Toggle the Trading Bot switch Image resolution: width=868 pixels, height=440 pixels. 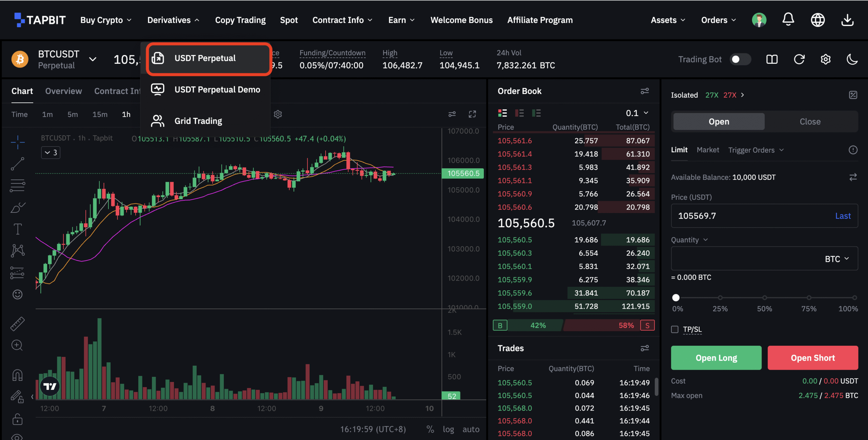pyautogui.click(x=740, y=59)
